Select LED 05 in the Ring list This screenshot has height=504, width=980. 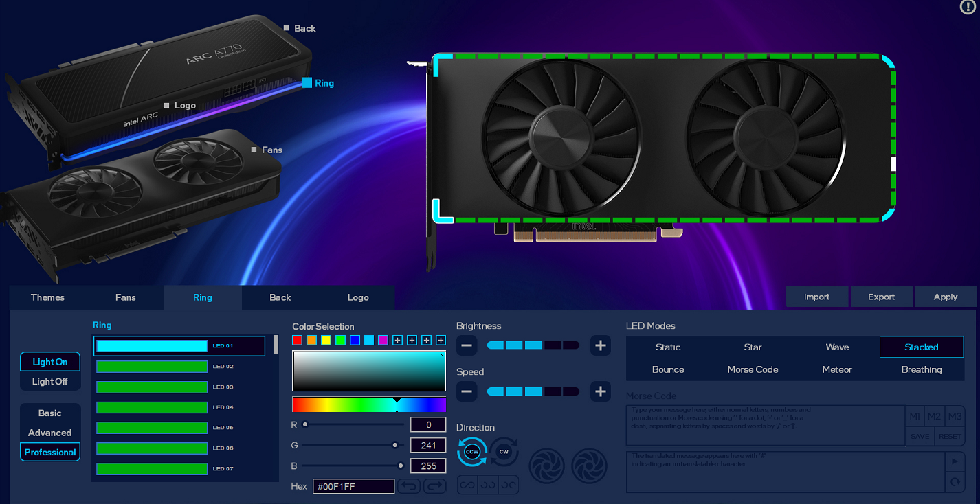(x=179, y=428)
